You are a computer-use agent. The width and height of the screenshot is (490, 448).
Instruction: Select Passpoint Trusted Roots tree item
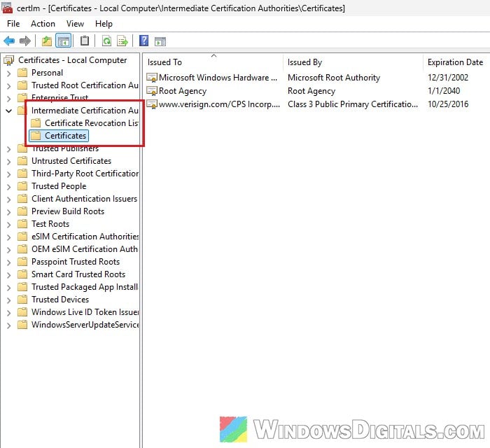tap(76, 262)
